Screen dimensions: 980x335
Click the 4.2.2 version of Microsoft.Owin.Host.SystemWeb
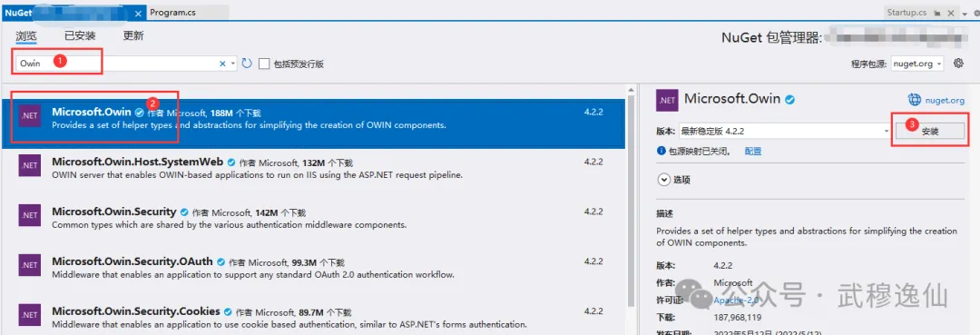point(593,162)
